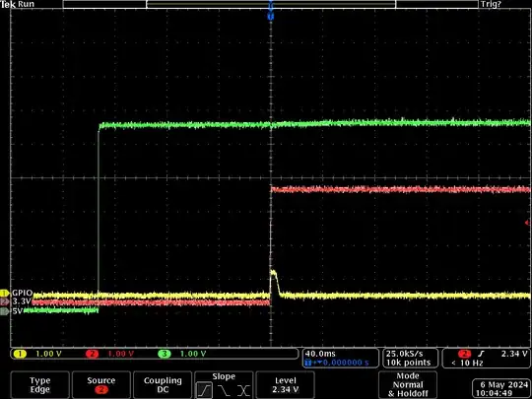
Task: Click the GPIO channel label
Action: (x=23, y=293)
